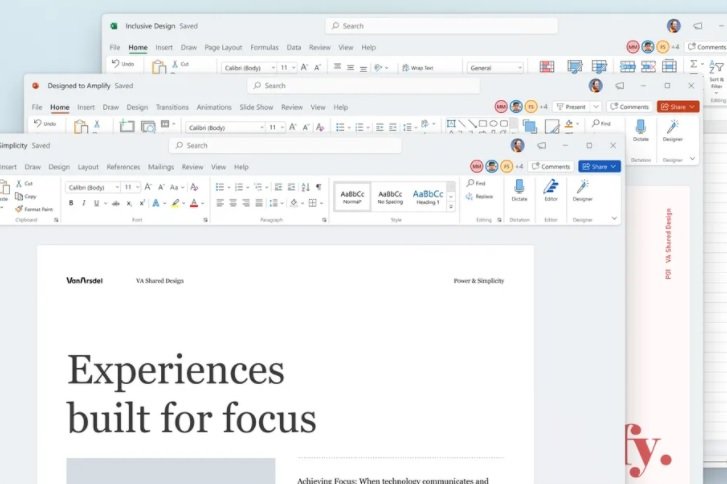Toggle Italic in the Word ribbon
The width and height of the screenshot is (727, 484).
pos(83,203)
